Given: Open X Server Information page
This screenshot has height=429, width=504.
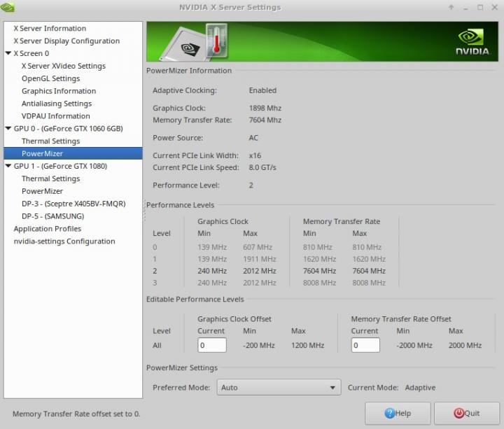Looking at the screenshot, I should [x=50, y=28].
